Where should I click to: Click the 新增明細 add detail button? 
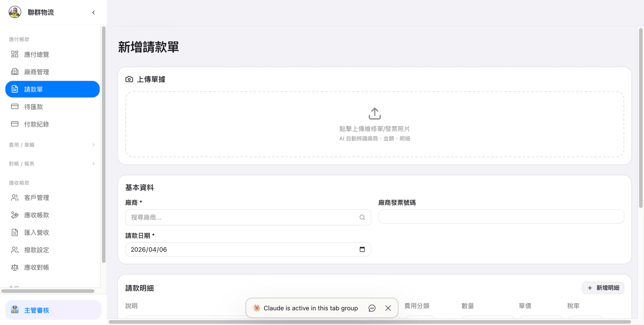[603, 288]
